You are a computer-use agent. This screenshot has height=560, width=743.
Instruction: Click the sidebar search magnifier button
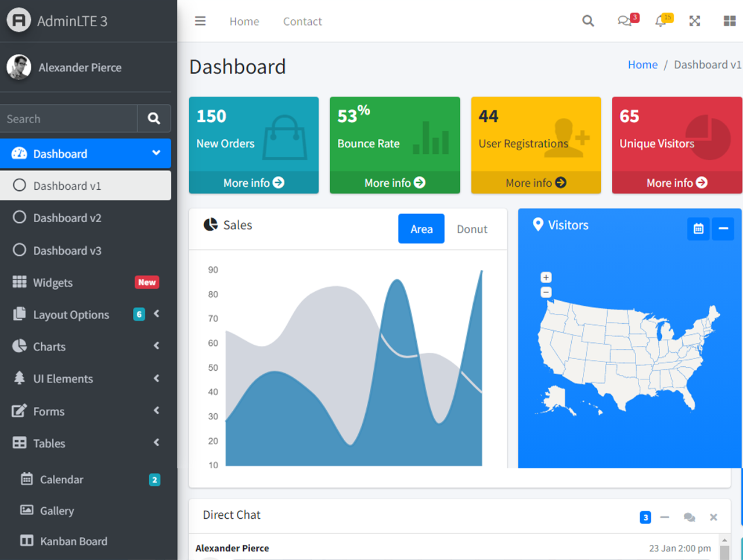click(154, 118)
